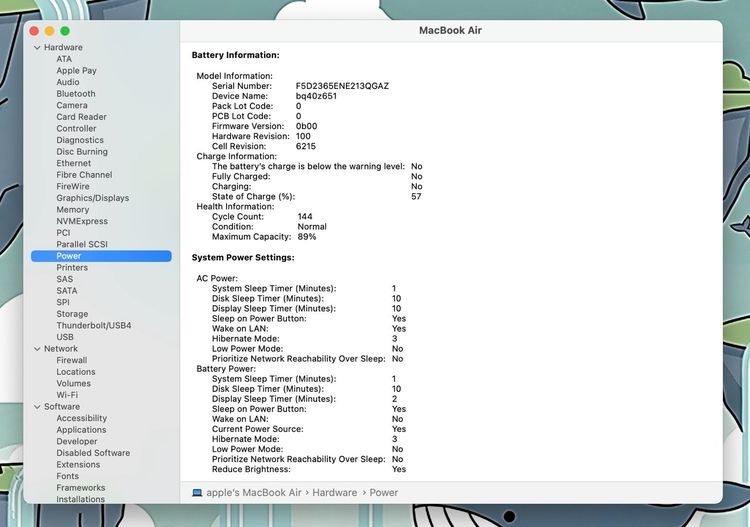Open Fonts under Software

pyautogui.click(x=67, y=476)
